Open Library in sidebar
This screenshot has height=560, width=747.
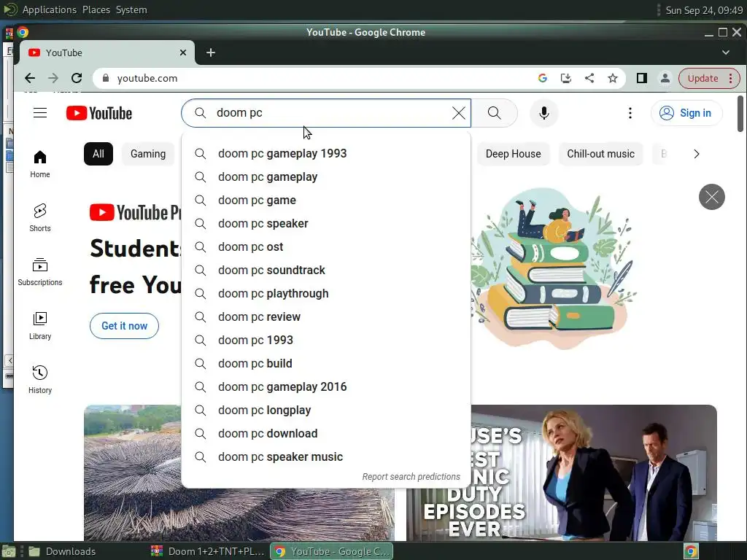[x=40, y=326]
